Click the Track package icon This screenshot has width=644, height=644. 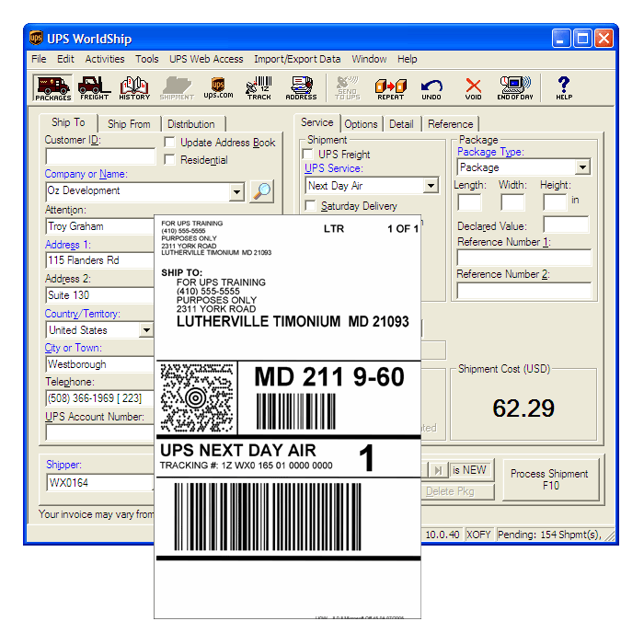click(x=259, y=88)
